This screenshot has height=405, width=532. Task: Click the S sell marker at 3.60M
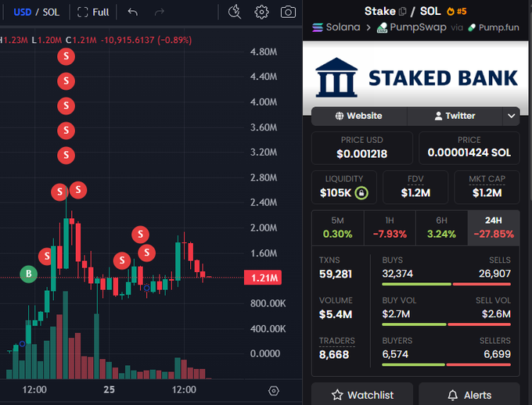[x=66, y=131]
